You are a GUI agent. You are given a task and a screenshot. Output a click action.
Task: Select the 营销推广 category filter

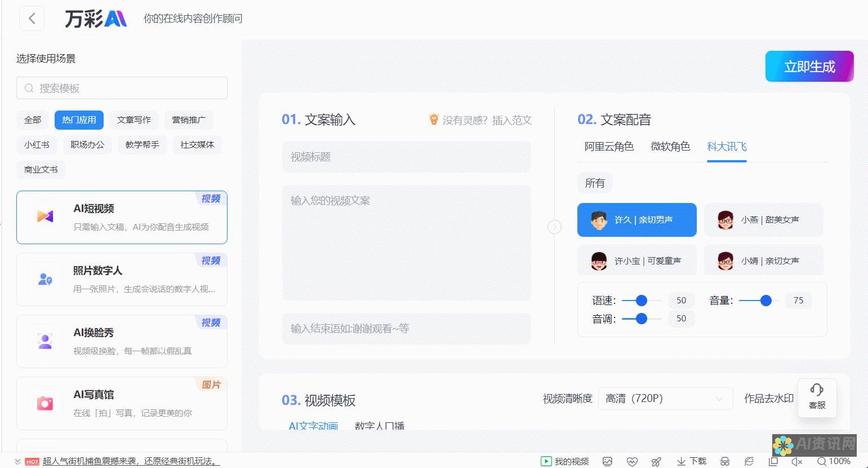point(189,120)
